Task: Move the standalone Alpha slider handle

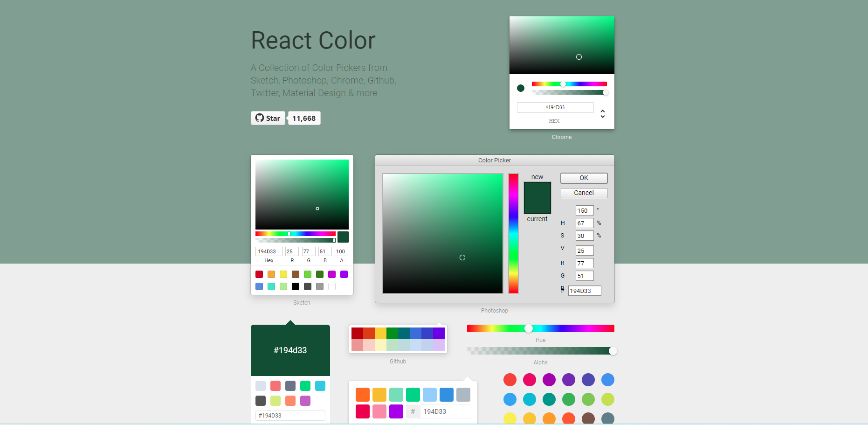Action: click(x=613, y=351)
